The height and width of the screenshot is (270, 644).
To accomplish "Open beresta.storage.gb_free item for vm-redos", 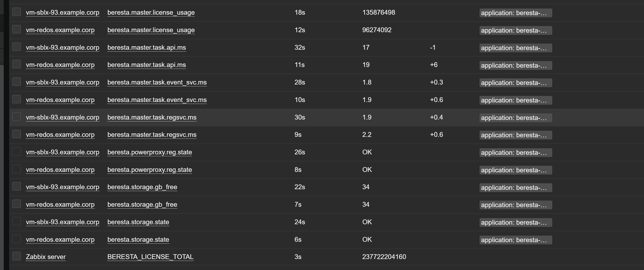I will (142, 205).
